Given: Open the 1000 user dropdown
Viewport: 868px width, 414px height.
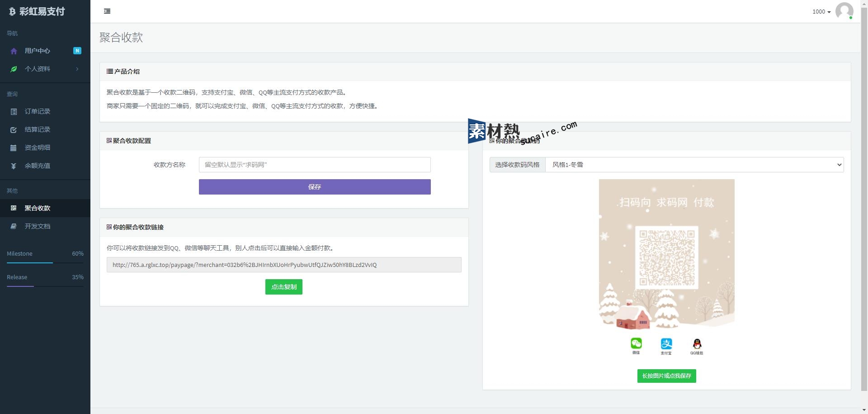Looking at the screenshot, I should click(x=821, y=12).
